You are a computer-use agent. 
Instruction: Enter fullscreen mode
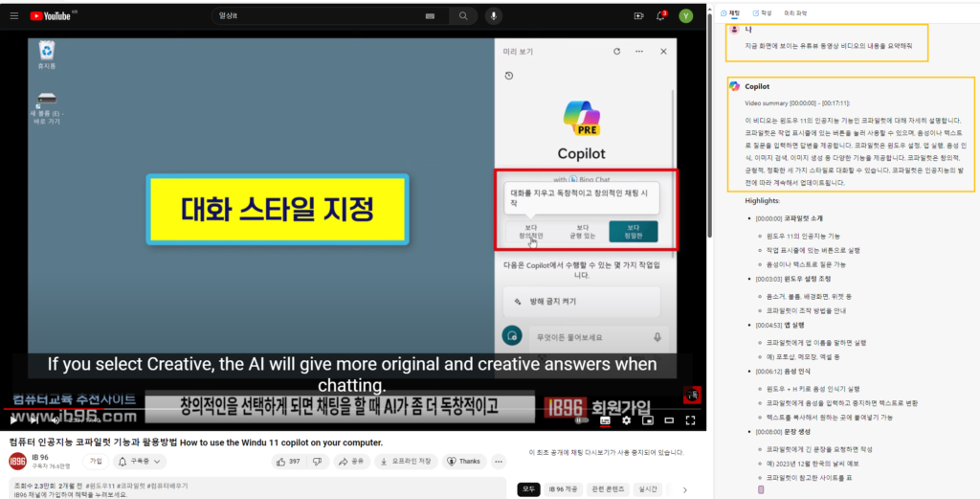click(690, 420)
